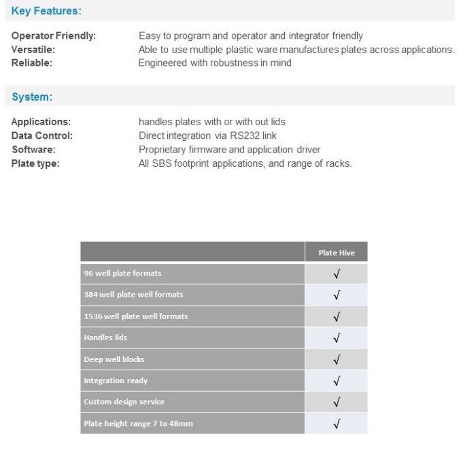
Task: Click the Deep well blocks checkmark
Action: pyautogui.click(x=337, y=359)
